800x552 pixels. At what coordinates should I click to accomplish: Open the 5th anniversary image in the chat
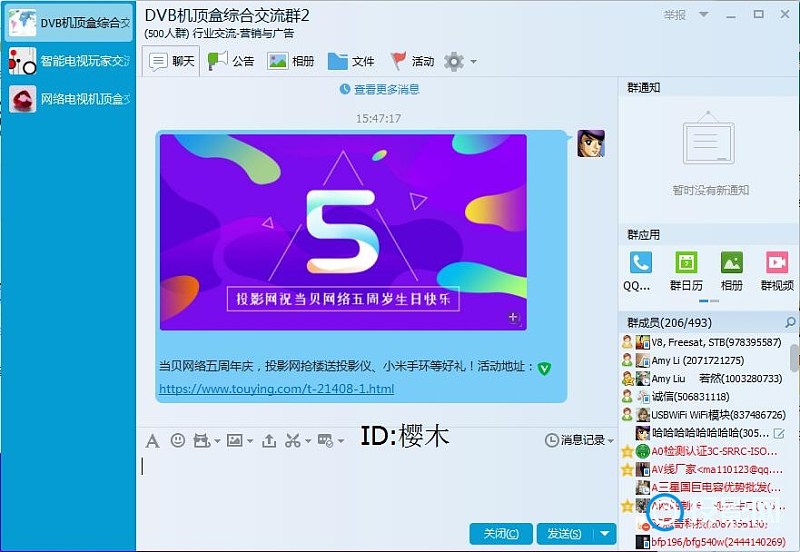[343, 232]
